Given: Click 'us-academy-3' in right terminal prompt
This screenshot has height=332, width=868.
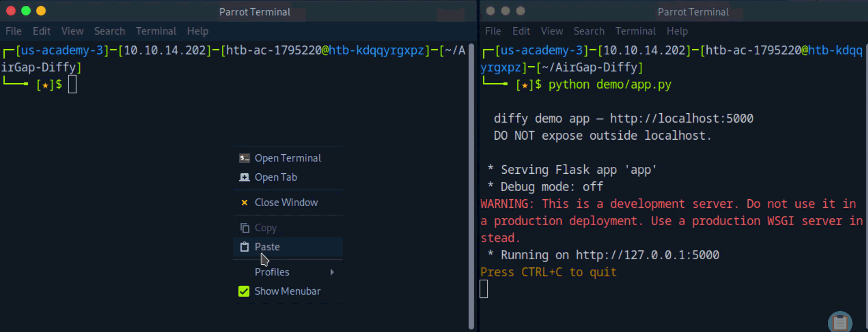Looking at the screenshot, I should 542,50.
